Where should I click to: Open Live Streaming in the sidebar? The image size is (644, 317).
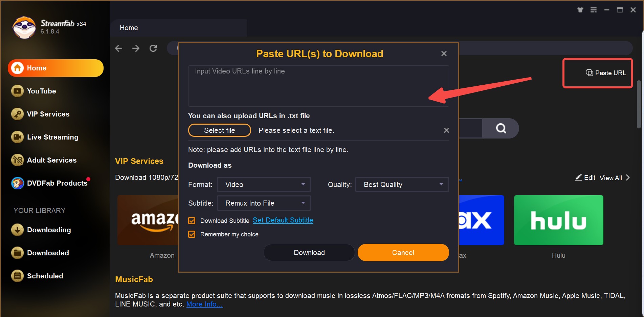tap(52, 137)
